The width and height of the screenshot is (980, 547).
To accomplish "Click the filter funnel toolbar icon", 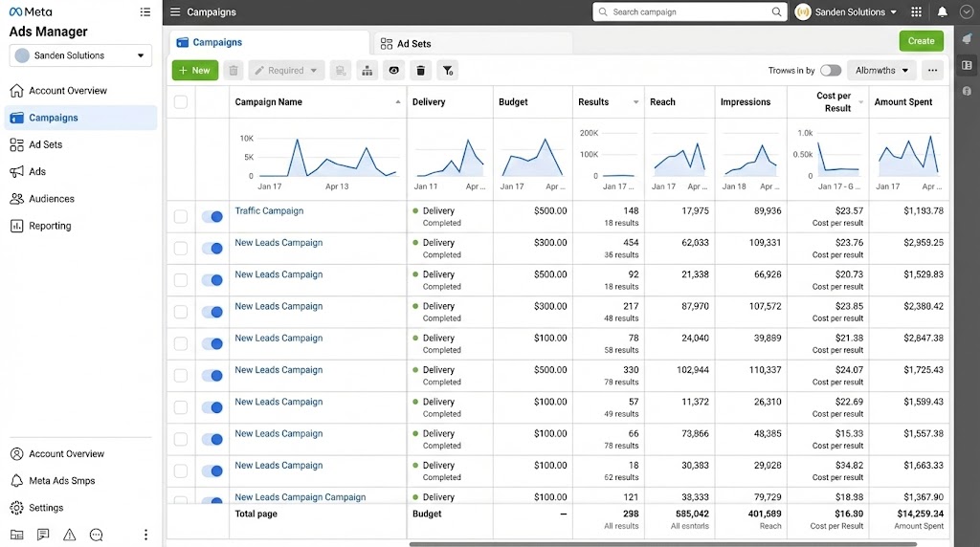I will [448, 71].
